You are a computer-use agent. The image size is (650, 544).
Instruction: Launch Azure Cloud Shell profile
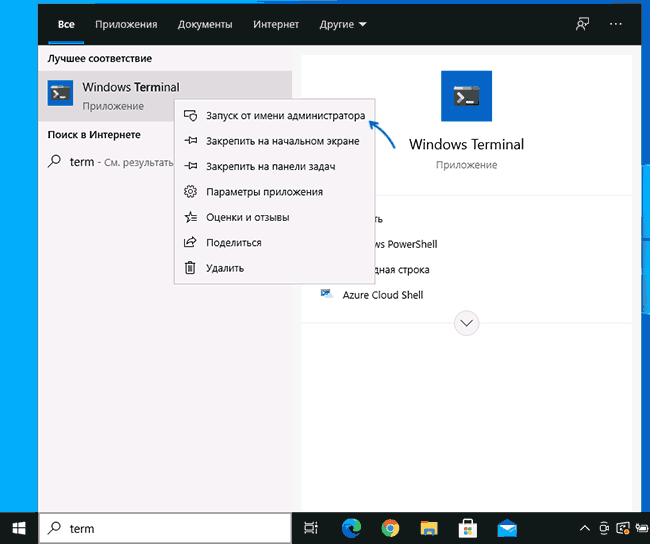pyautogui.click(x=383, y=295)
